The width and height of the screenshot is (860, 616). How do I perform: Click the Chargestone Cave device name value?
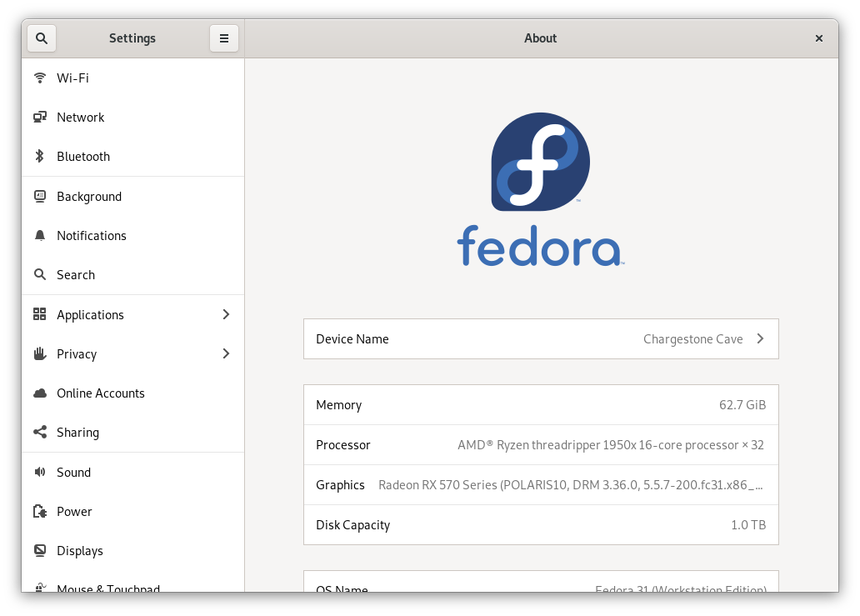(692, 339)
